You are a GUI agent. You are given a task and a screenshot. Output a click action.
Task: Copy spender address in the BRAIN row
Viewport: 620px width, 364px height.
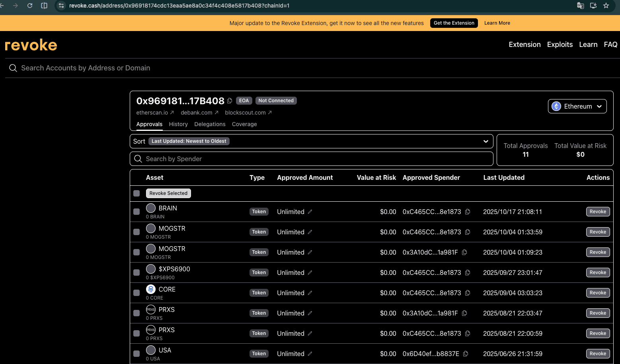468,212
